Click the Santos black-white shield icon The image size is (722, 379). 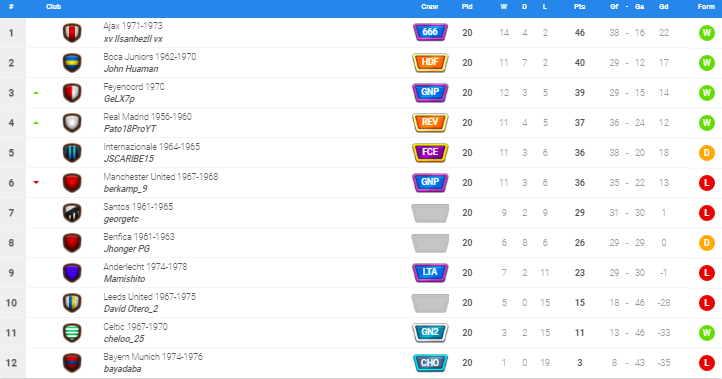[72, 213]
